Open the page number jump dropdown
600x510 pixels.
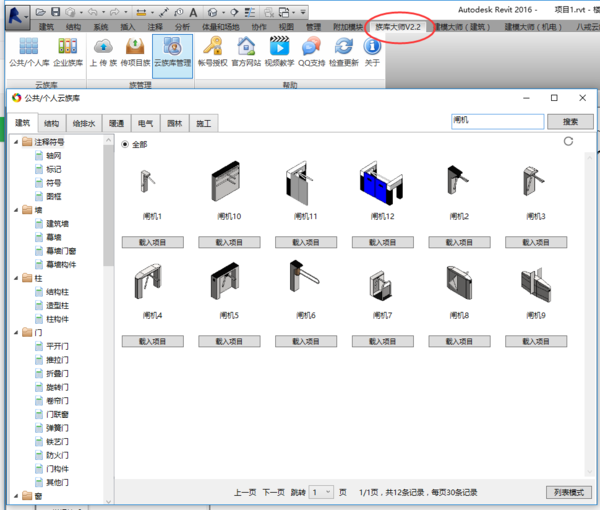click(321, 493)
